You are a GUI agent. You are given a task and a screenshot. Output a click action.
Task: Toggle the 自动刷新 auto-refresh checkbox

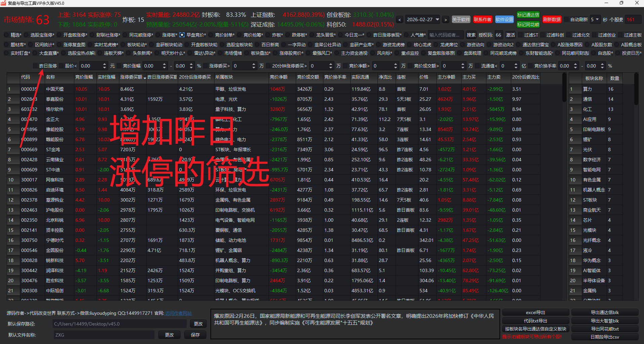point(566,19)
